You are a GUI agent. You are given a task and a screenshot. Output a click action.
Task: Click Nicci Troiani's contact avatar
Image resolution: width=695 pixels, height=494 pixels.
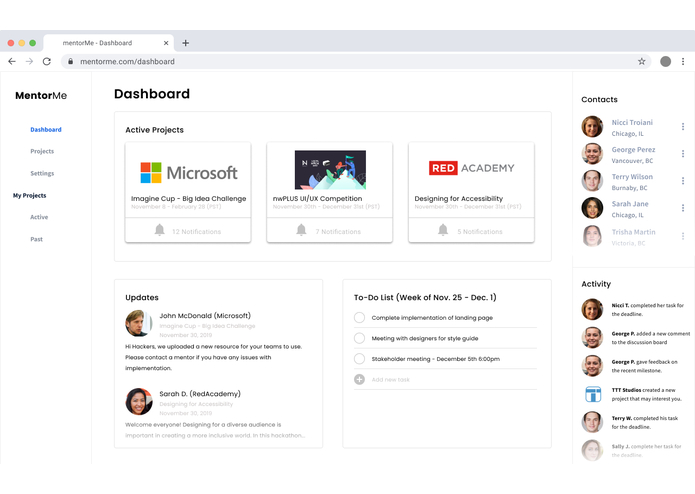(x=592, y=127)
